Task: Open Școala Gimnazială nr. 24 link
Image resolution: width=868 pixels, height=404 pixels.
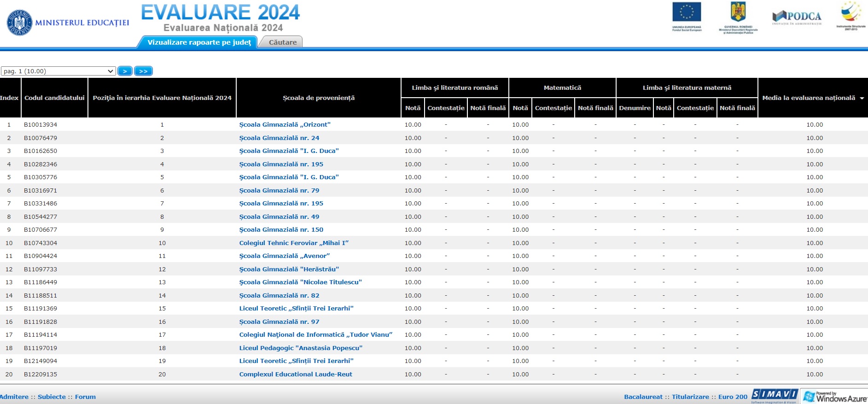Action: coord(279,138)
